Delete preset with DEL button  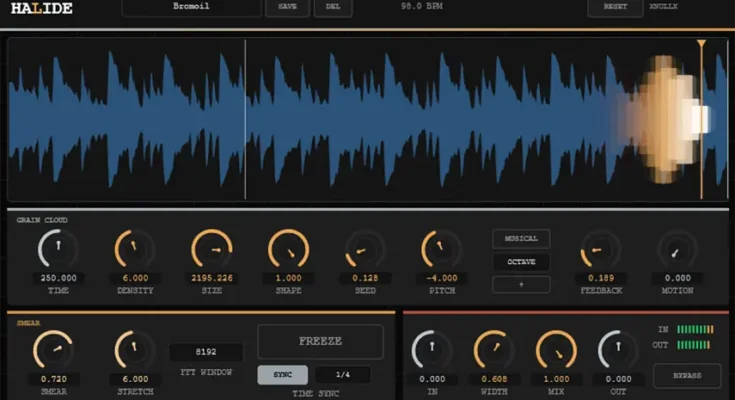tap(333, 7)
